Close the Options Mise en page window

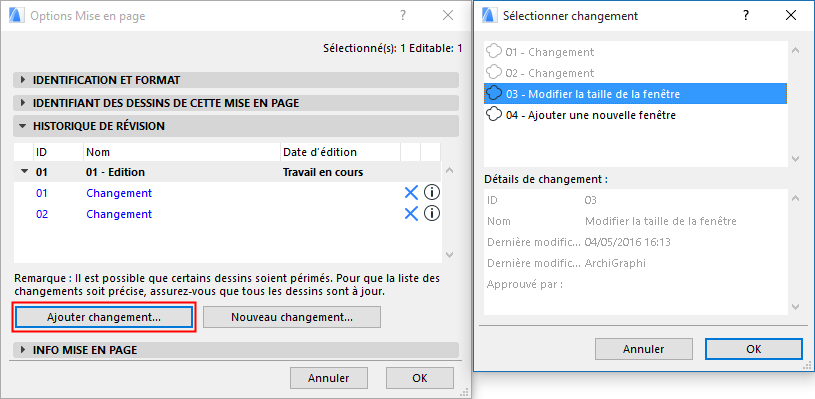[448, 16]
